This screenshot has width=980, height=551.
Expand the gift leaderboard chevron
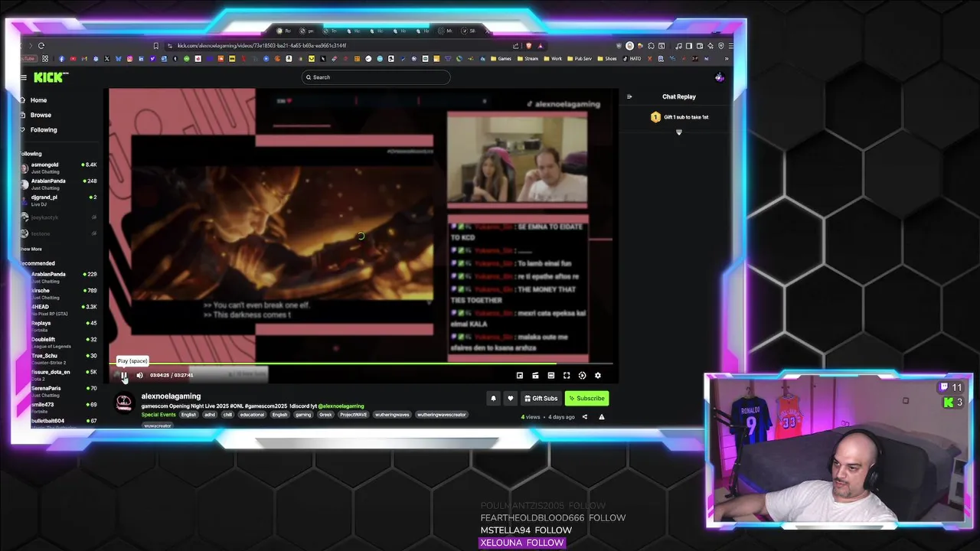pos(678,132)
